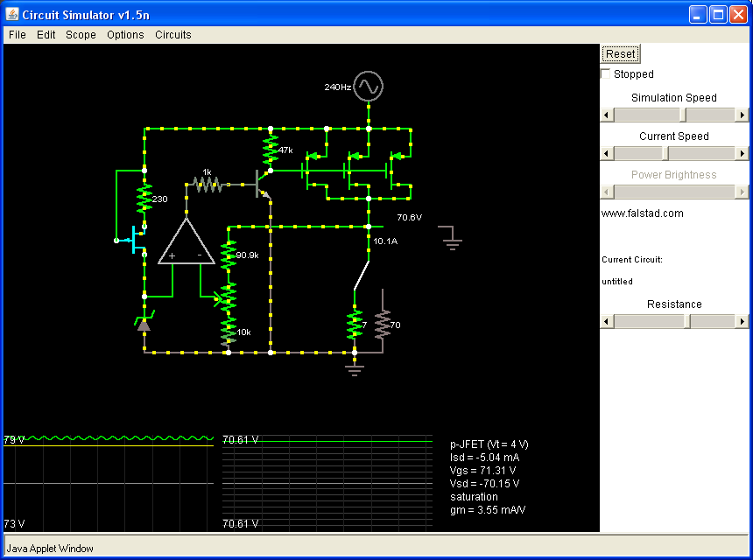Screen dimensions: 753x560
Task: Select the 10k resistor
Action: tap(229, 331)
